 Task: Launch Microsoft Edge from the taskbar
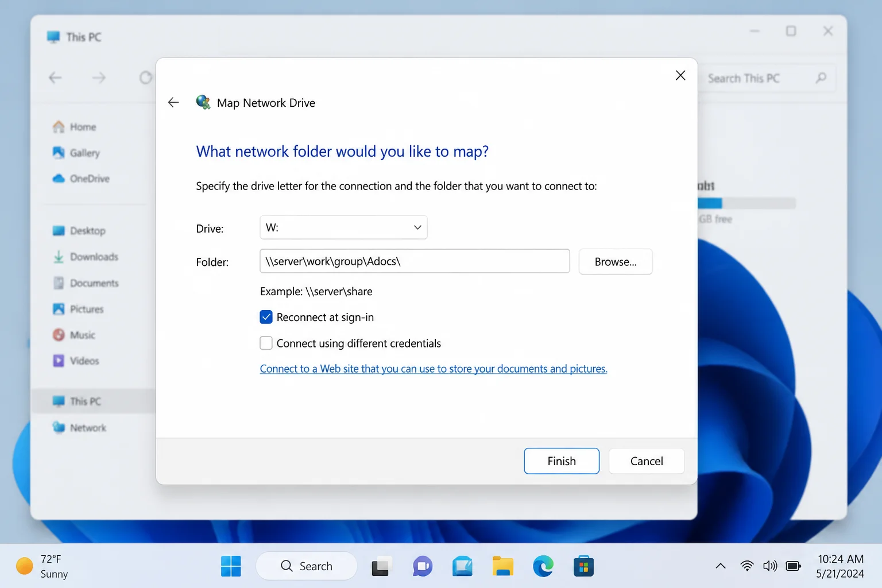[x=543, y=567]
